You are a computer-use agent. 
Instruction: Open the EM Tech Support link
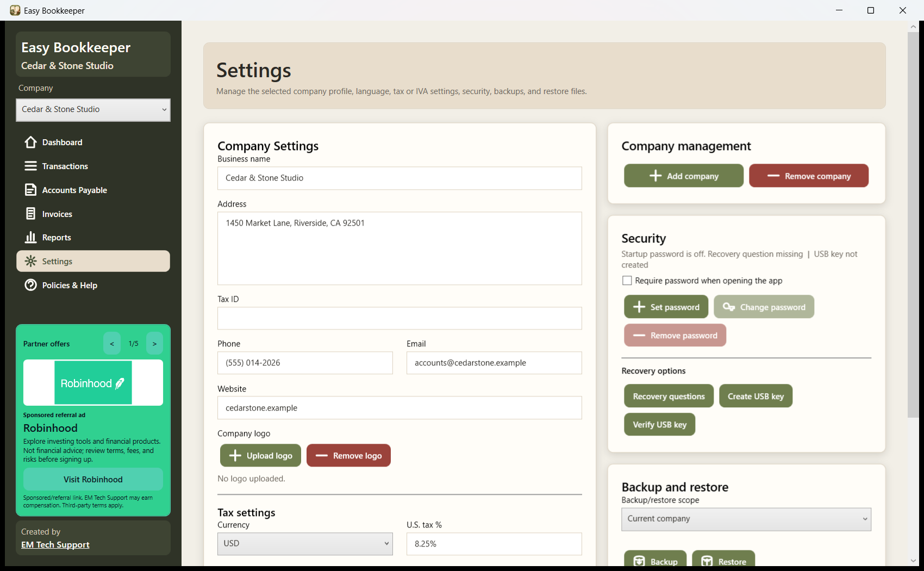click(55, 544)
